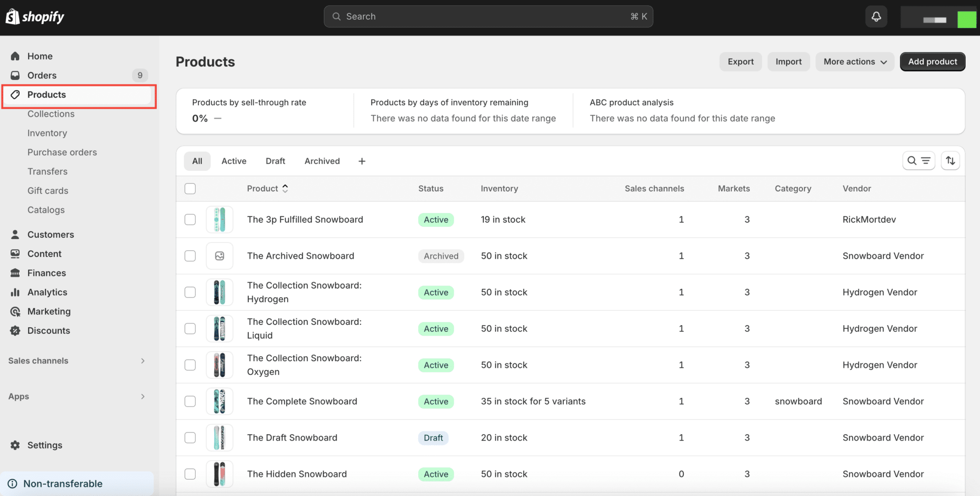Click the Export button

point(740,62)
